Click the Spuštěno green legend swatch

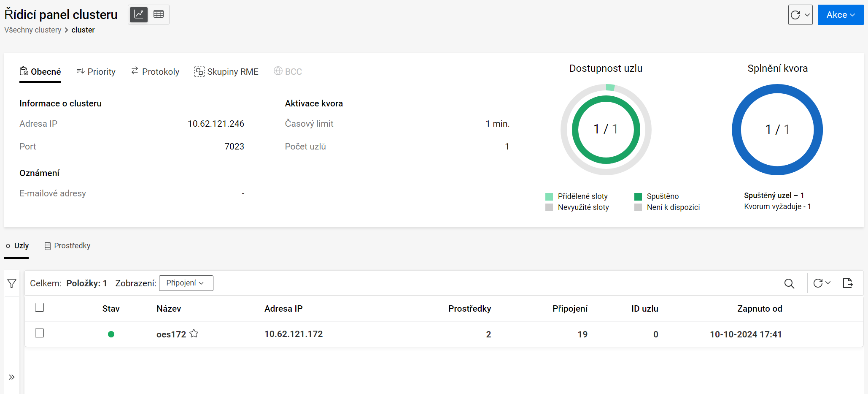click(638, 197)
